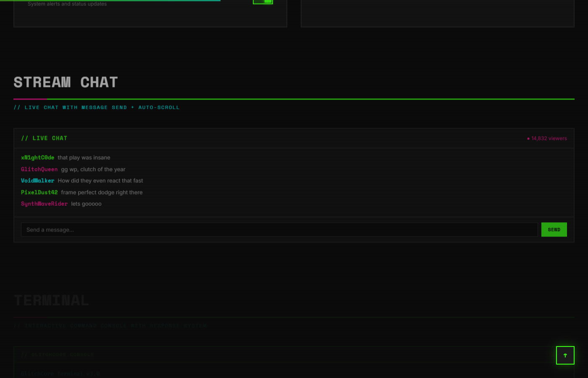The image size is (588, 378).
Task: Click message 'gg wp, clutch of the year'
Action: tap(93, 169)
